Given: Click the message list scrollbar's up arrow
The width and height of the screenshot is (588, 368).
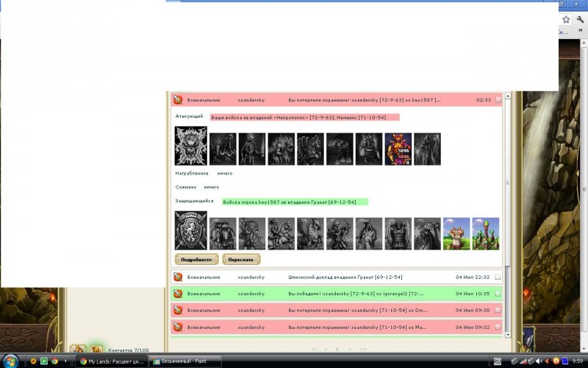Looking at the screenshot, I should click(x=508, y=96).
